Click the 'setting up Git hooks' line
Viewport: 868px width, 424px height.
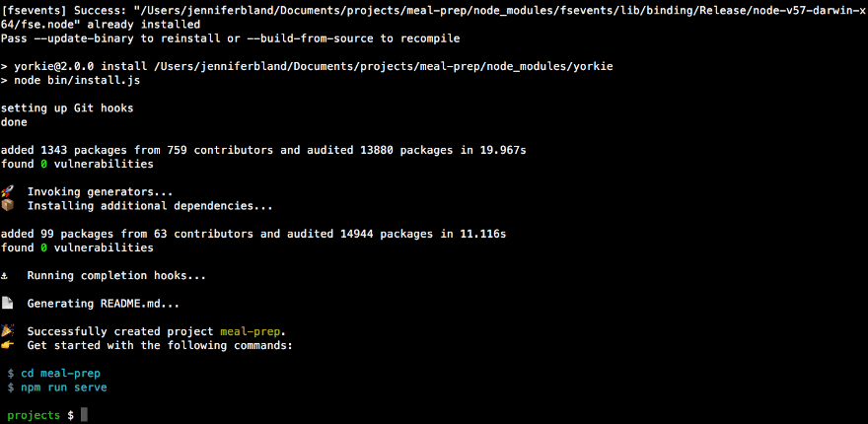(x=67, y=108)
